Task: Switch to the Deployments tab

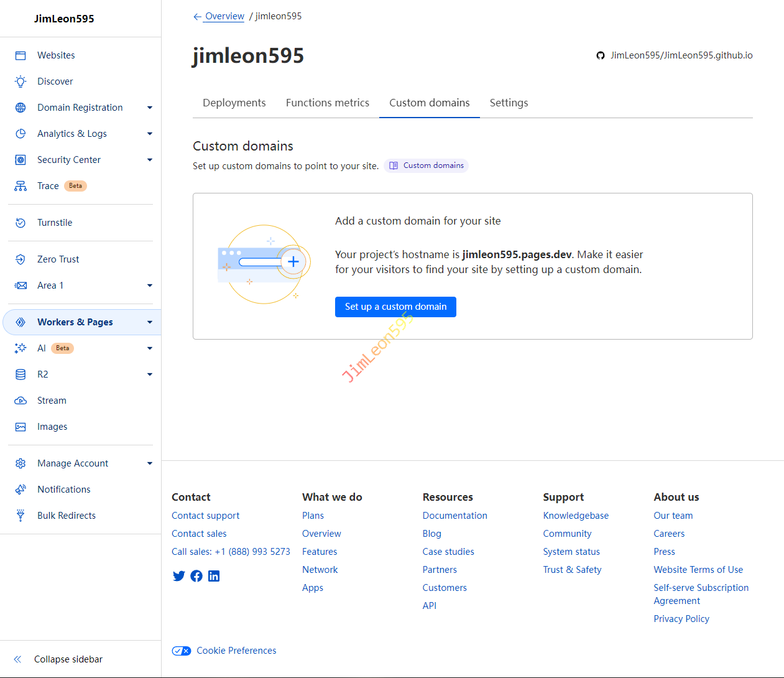Action: point(234,103)
